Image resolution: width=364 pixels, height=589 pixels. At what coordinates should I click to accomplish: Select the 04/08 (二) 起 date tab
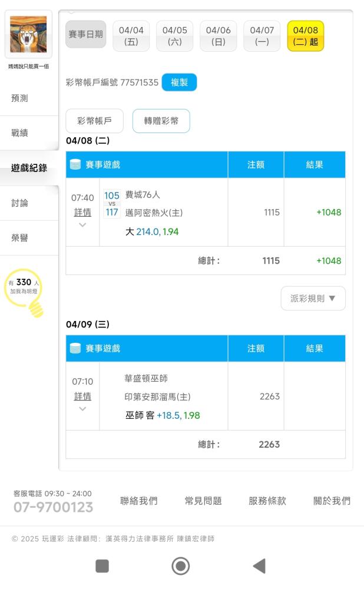[306, 36]
